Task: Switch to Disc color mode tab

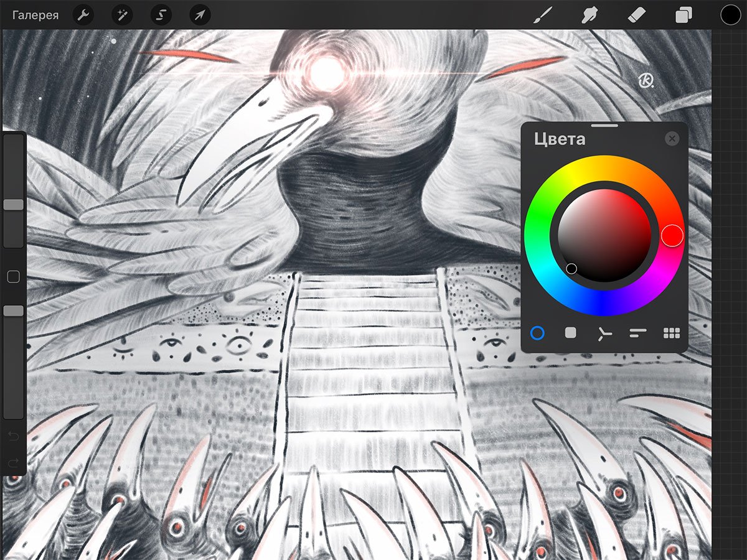Action: (x=537, y=333)
